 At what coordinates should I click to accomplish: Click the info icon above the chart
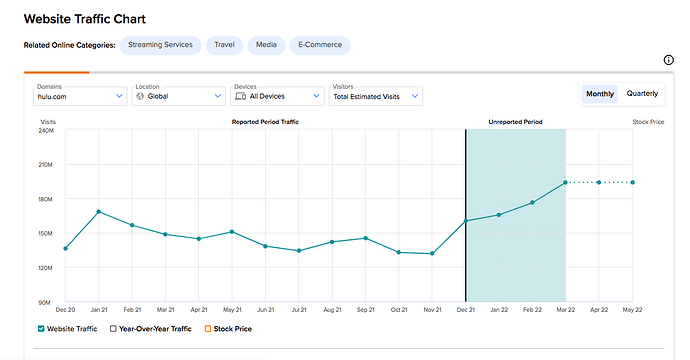coord(668,60)
